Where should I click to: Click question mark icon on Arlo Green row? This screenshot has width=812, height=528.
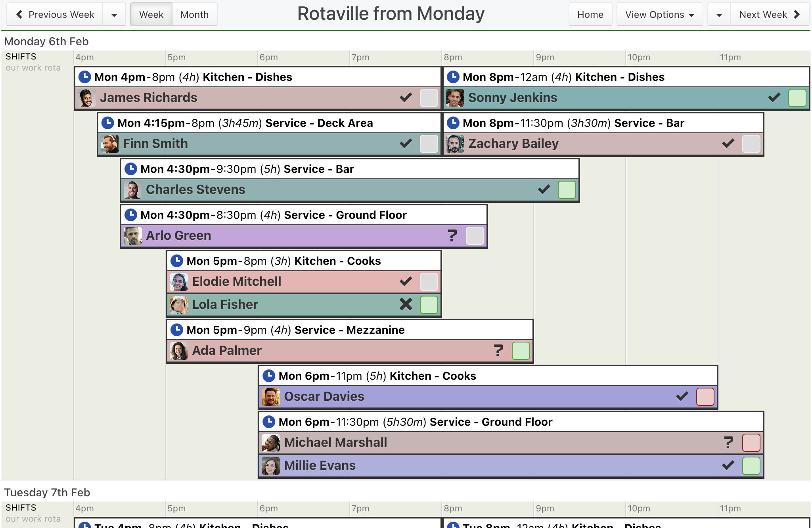tap(452, 235)
